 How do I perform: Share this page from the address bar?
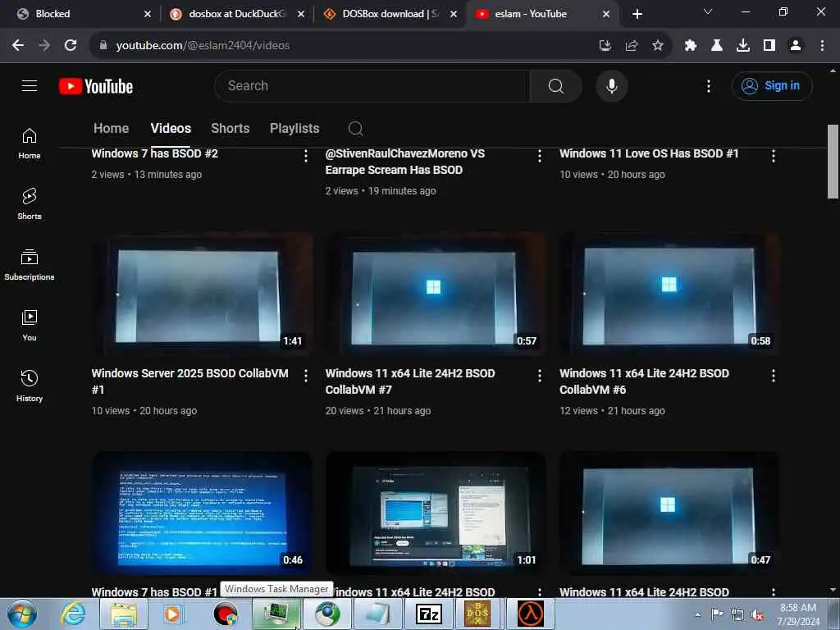631,46
